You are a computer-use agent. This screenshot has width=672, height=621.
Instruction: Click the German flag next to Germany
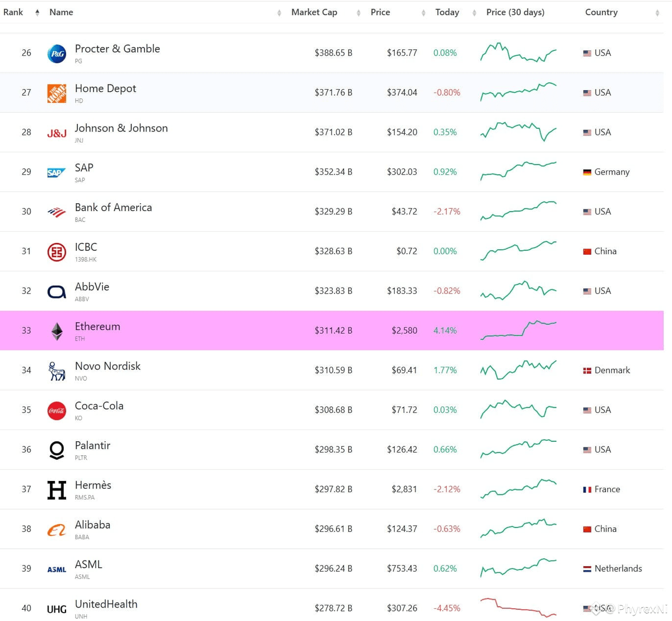pos(587,172)
